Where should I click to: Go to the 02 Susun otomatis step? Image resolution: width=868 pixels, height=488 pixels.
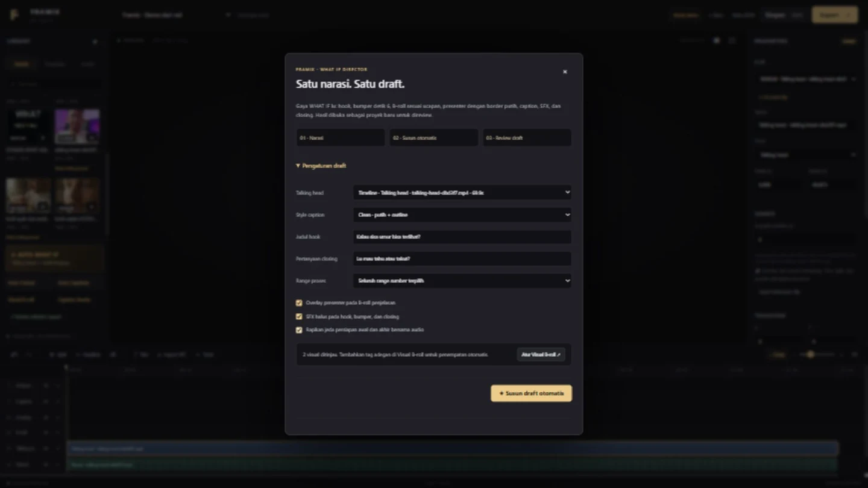(434, 138)
